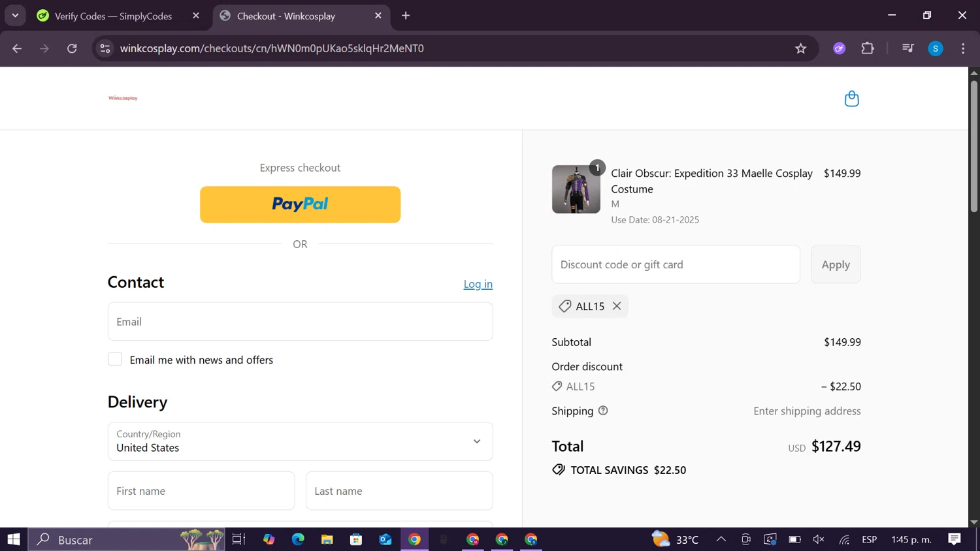Select the Checkout - Winkcosplay tab
This screenshot has width=980, height=551.
point(286,16)
